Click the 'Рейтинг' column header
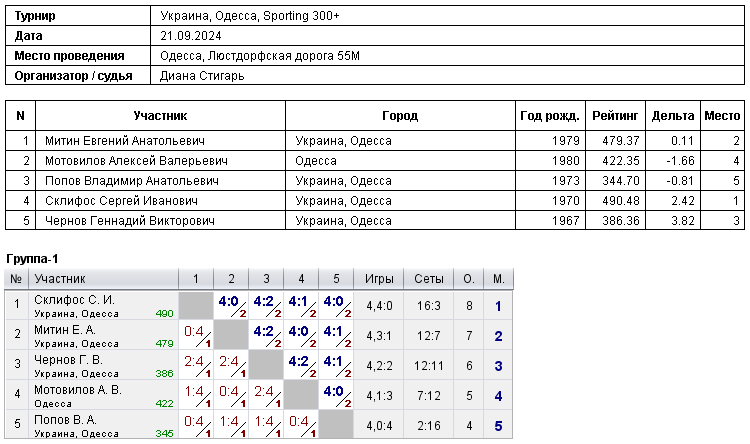 pyautogui.click(x=615, y=116)
